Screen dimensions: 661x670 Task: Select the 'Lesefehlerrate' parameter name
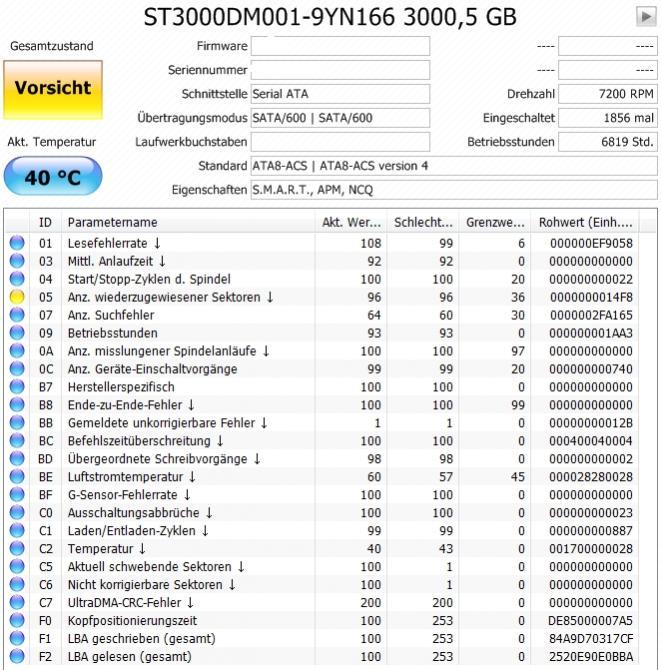(107, 243)
